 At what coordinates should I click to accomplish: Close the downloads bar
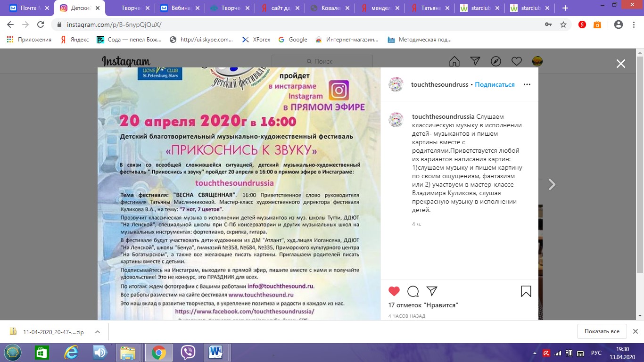[635, 331]
